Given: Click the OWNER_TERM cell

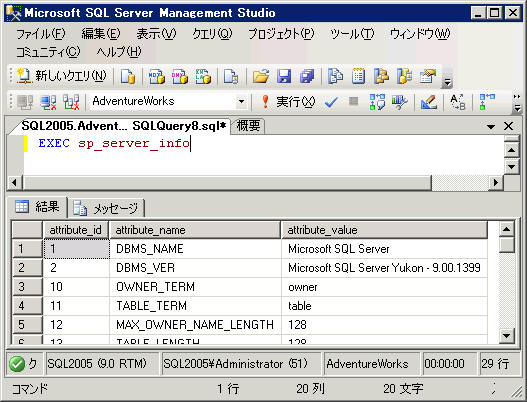Looking at the screenshot, I should tap(195, 287).
